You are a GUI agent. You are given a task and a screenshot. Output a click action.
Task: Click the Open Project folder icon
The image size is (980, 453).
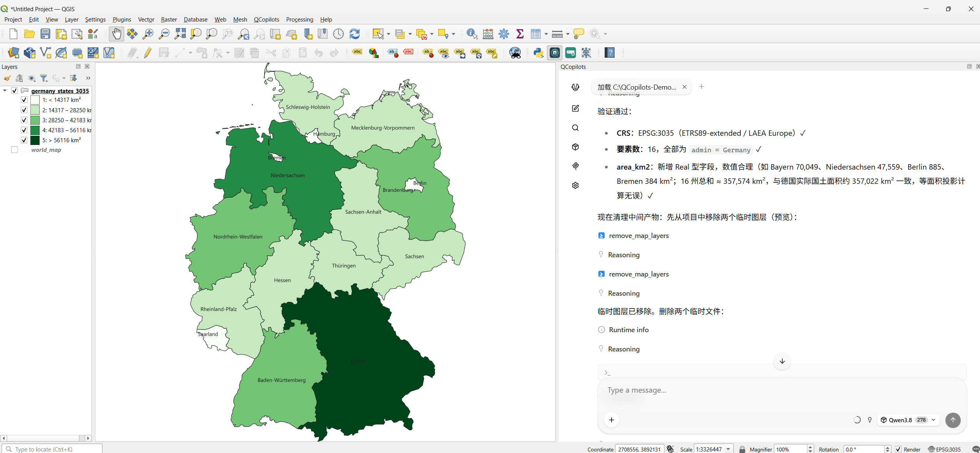29,34
